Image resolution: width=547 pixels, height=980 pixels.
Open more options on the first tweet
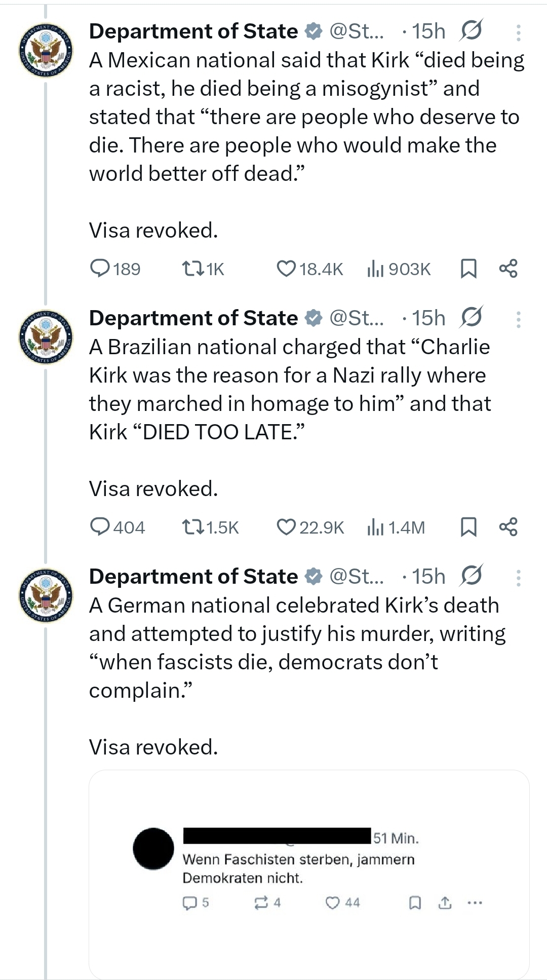click(x=518, y=32)
